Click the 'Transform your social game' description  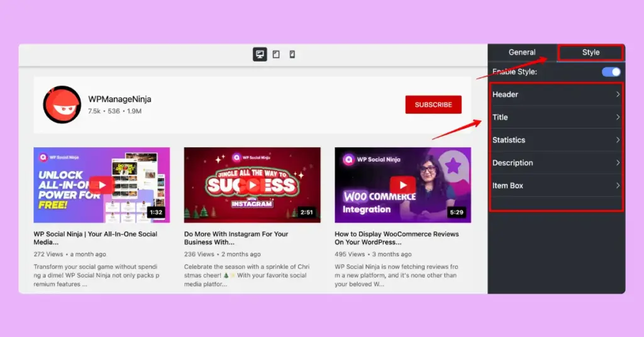[96, 275]
